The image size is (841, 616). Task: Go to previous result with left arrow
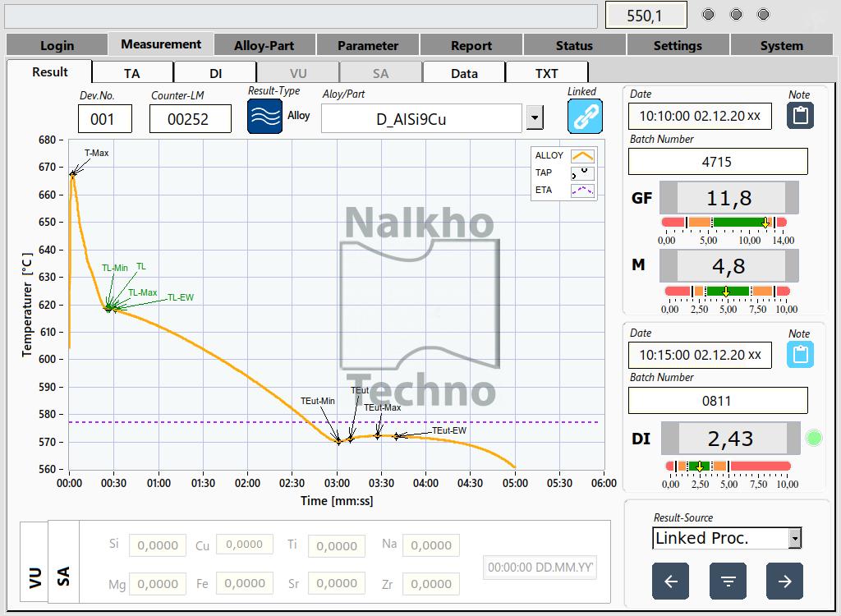pos(670,581)
